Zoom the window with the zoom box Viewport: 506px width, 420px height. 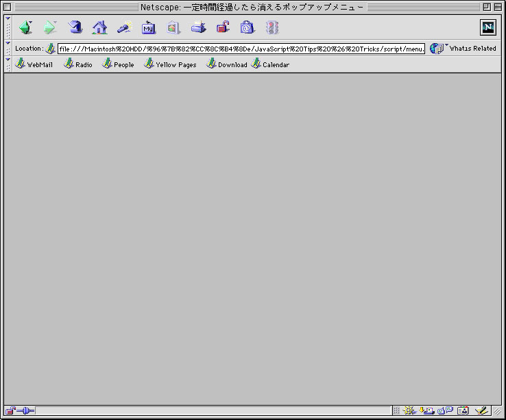pos(487,7)
